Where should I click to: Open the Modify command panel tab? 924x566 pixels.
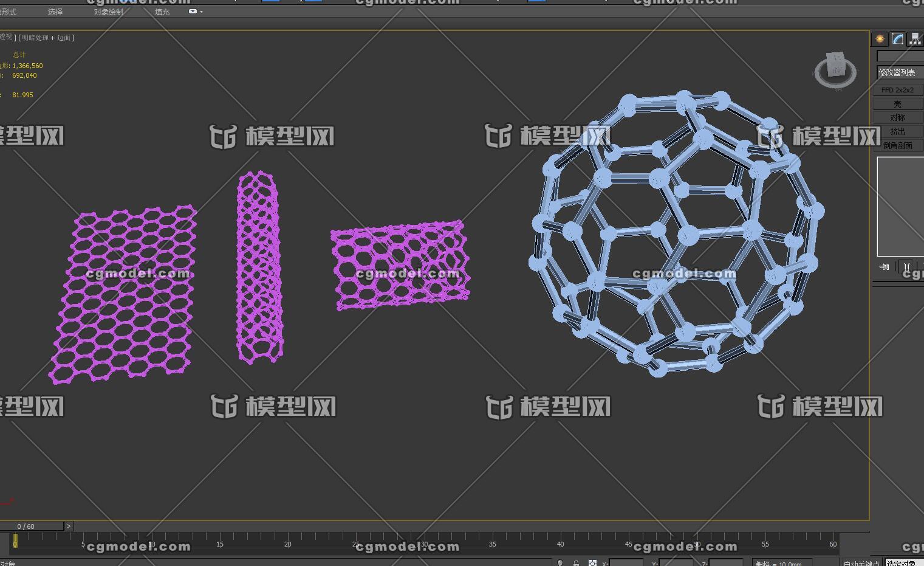(897, 39)
